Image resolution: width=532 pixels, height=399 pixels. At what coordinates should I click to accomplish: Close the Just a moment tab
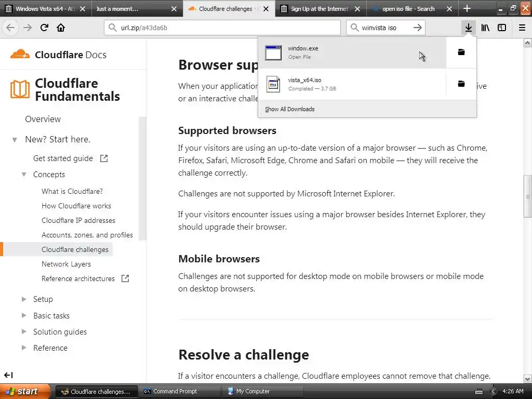point(174,9)
